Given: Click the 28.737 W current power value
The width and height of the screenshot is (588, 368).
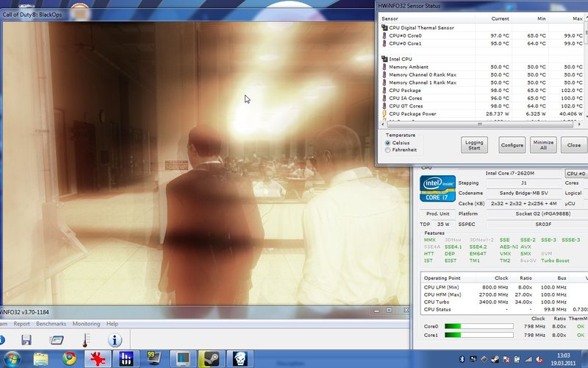Looking at the screenshot, I should [498, 114].
